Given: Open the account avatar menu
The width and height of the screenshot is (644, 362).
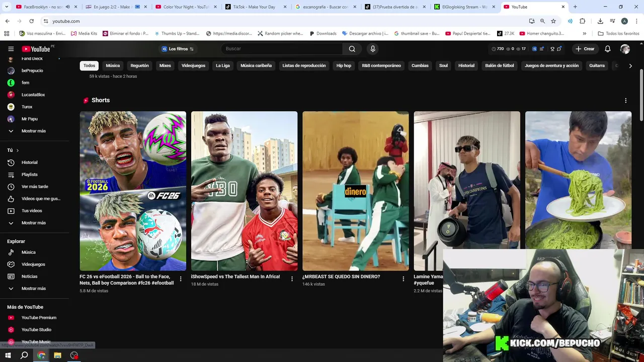Looking at the screenshot, I should [x=625, y=49].
